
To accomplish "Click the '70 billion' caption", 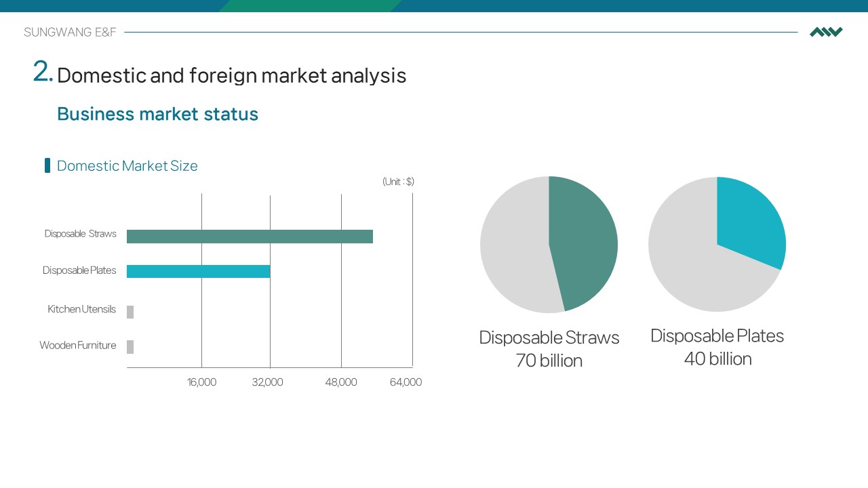I will (x=549, y=361).
